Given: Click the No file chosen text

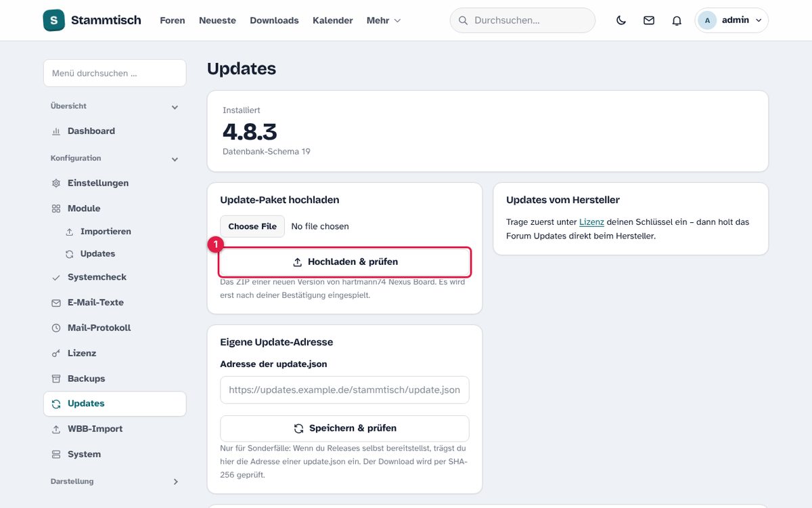Looking at the screenshot, I should [x=320, y=226].
